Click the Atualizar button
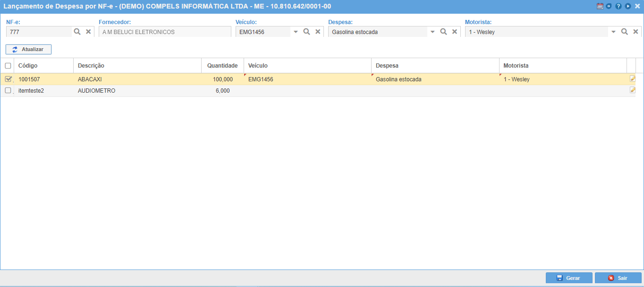This screenshot has width=644, height=287. (28, 49)
